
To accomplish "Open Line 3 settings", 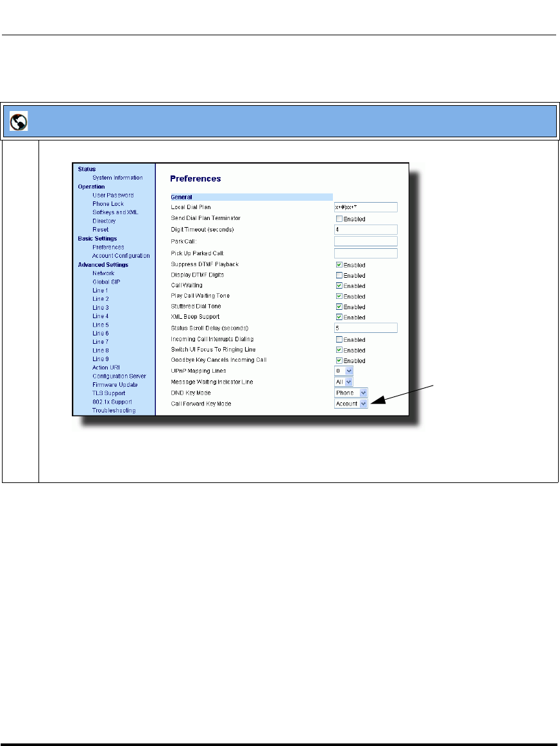I will (x=101, y=308).
